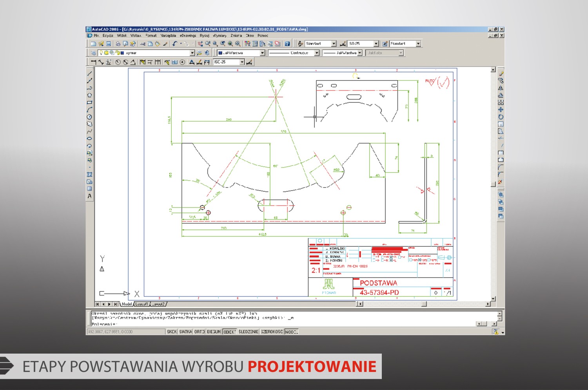Open the Layer Properties Manager icon

pyautogui.click(x=93, y=53)
